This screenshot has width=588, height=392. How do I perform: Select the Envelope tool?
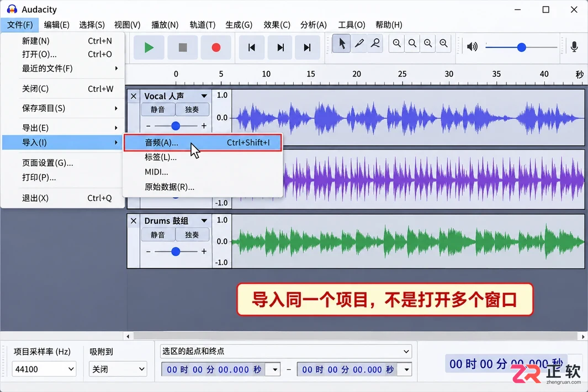pos(375,44)
